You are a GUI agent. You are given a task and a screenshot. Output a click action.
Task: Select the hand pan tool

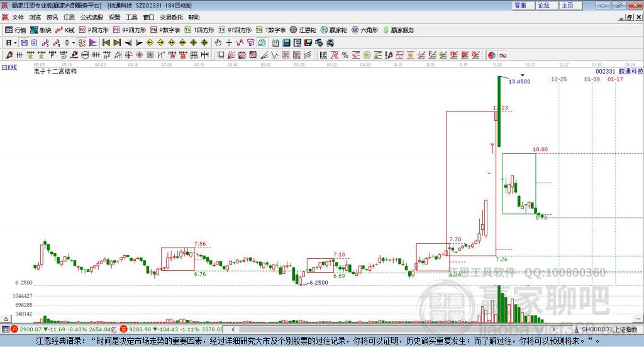click(x=218, y=42)
